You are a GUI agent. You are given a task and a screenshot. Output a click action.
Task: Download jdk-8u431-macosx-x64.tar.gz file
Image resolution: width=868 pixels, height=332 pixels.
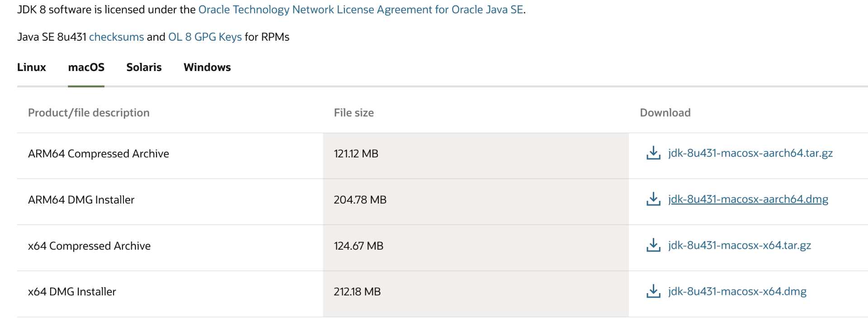pos(740,246)
